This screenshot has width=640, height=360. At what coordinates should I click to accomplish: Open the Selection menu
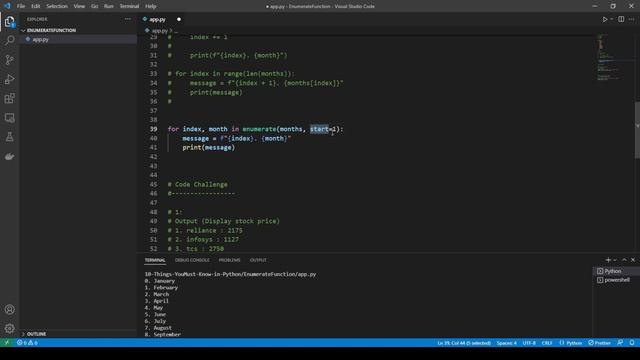point(57,6)
